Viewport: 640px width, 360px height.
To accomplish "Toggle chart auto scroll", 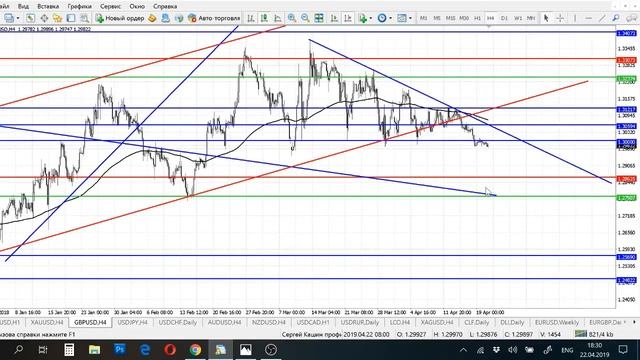I will click(x=334, y=18).
